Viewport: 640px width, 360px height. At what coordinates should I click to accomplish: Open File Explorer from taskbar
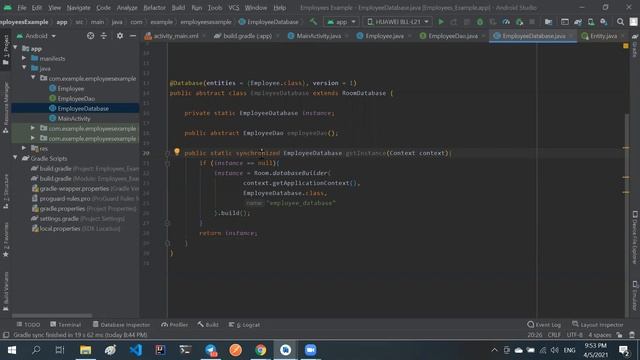pos(85,350)
